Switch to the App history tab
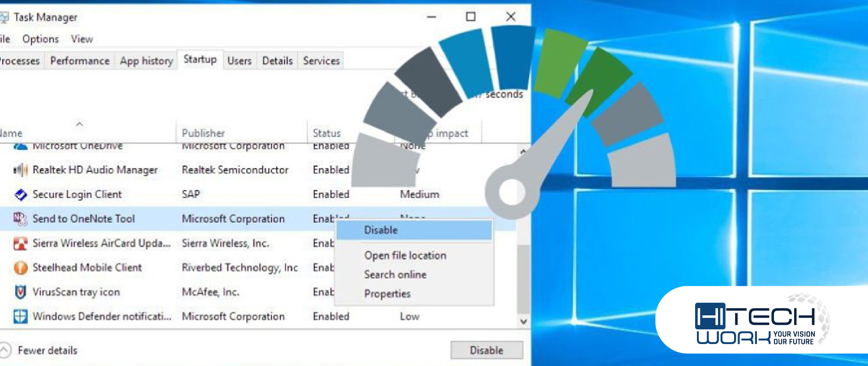Image resolution: width=868 pixels, height=366 pixels. [x=146, y=61]
